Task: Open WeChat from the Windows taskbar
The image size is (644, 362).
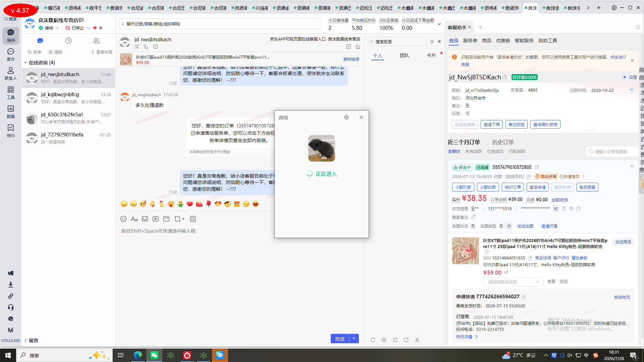Action: pyautogui.click(x=154, y=355)
